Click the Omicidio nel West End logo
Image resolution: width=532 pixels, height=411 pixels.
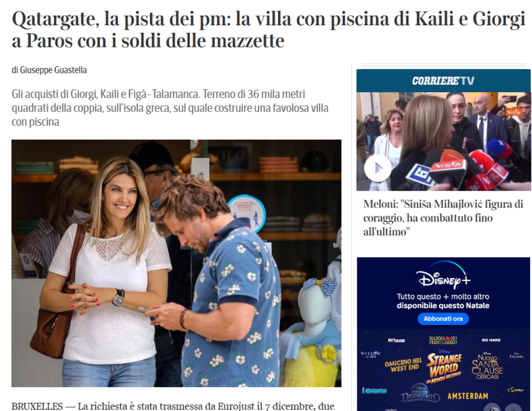pos(403,364)
